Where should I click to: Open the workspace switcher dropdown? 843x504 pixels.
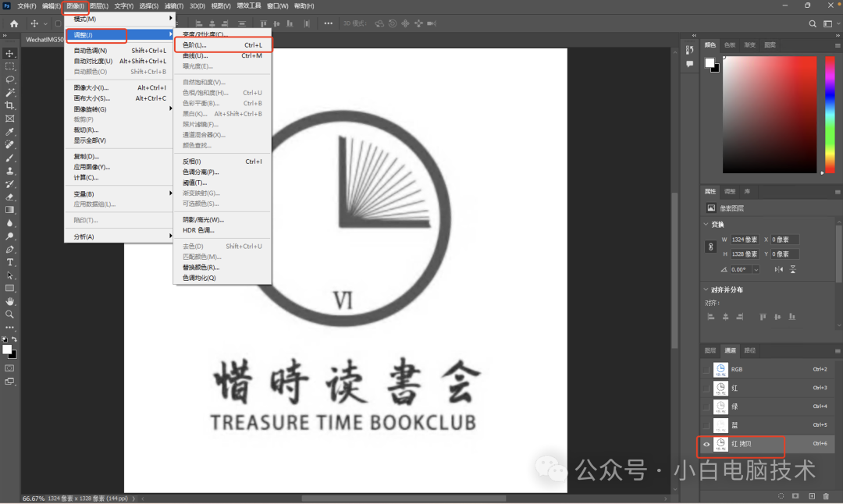point(830,23)
